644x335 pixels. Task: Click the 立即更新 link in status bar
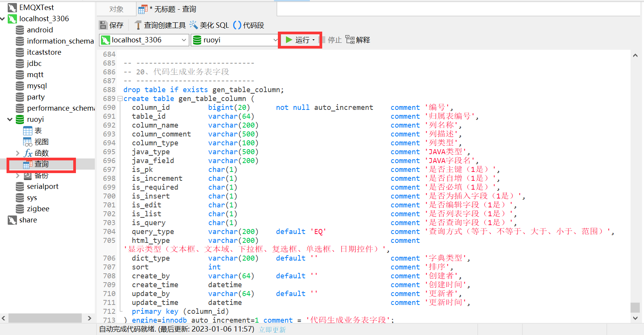pos(272,330)
